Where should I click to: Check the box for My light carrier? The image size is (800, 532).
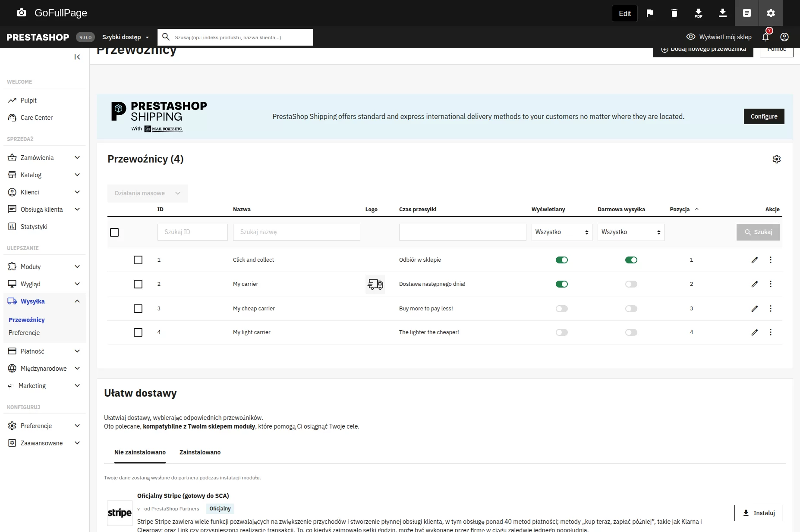(138, 332)
